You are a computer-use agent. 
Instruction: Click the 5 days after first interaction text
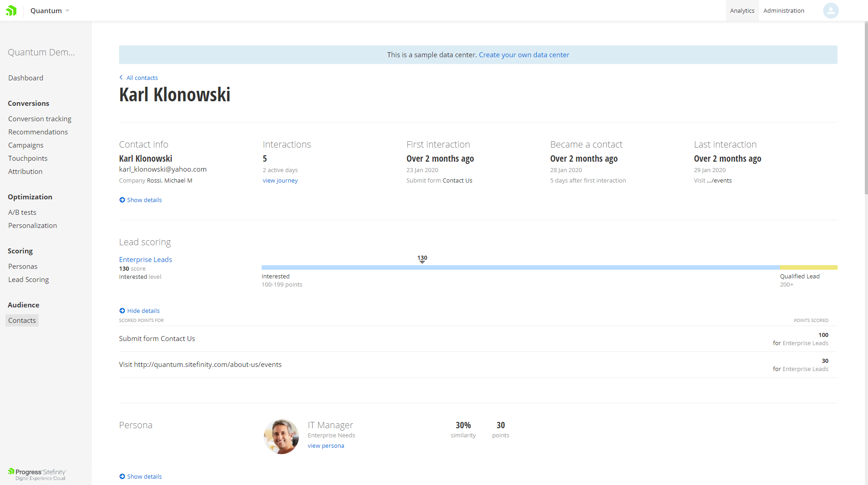tap(588, 181)
